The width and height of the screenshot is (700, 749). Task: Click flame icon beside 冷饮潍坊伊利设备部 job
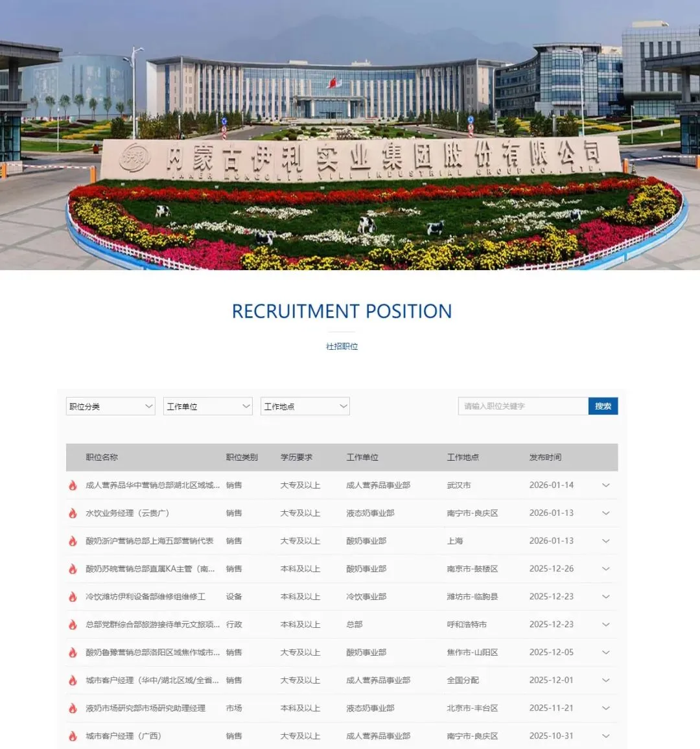pyautogui.click(x=73, y=597)
